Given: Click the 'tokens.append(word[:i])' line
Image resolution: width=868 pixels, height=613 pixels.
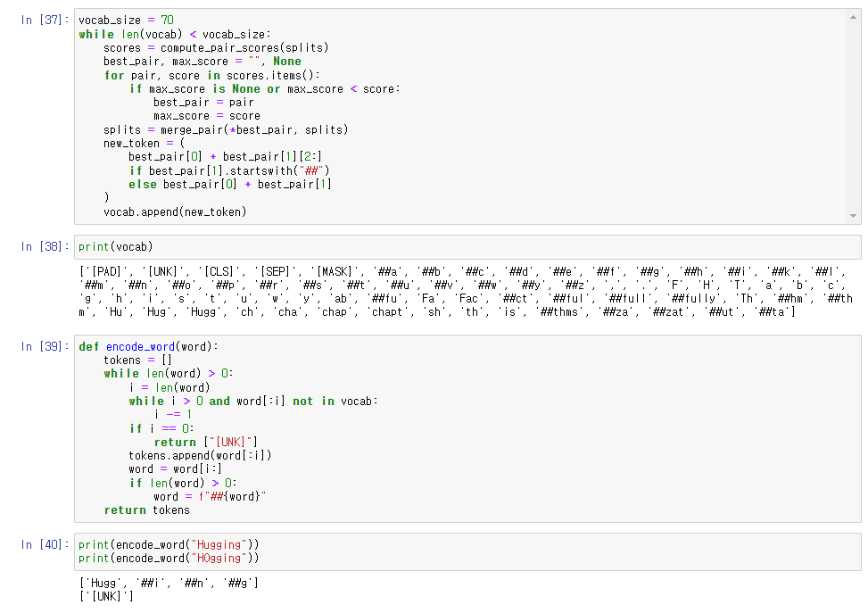Looking at the screenshot, I should (200, 456).
